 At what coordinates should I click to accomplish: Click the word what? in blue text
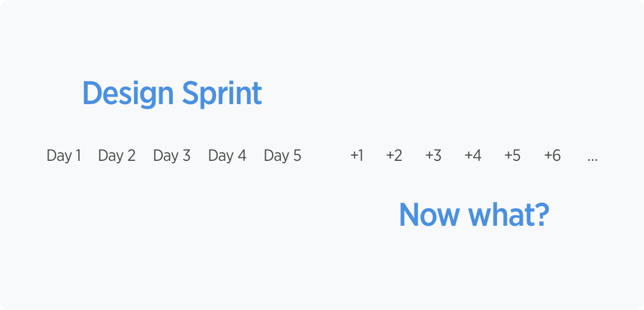509,215
